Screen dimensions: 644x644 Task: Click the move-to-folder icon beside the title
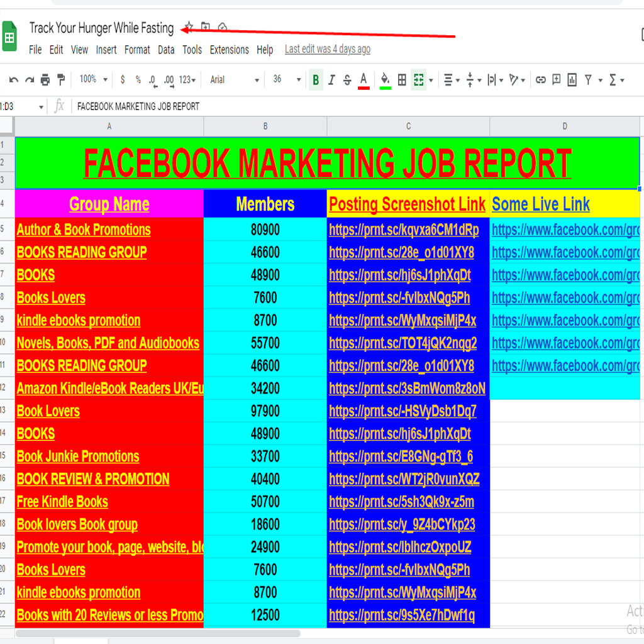tap(206, 27)
